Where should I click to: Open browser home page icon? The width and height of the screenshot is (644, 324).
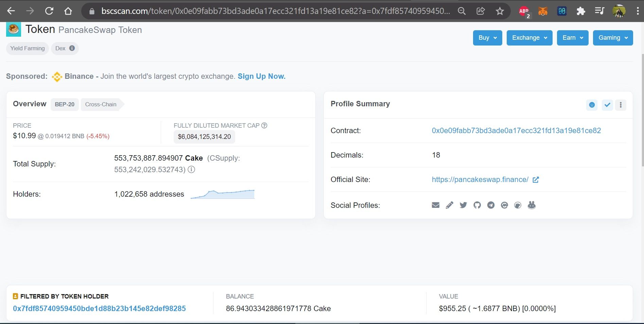68,11
